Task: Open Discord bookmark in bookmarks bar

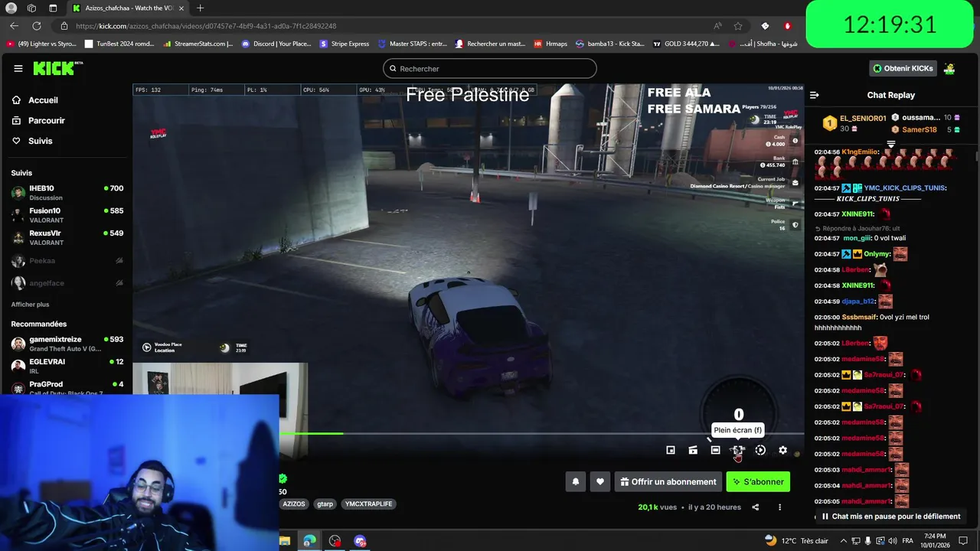Action: pos(276,44)
